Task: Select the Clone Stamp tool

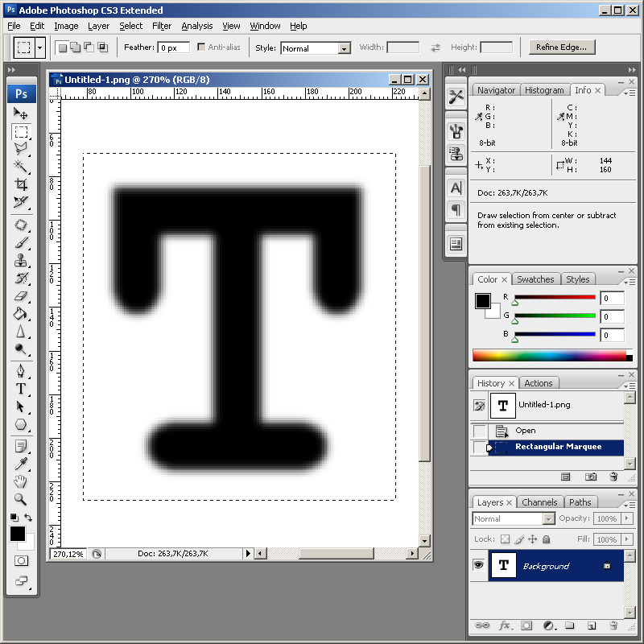Action: point(21,260)
